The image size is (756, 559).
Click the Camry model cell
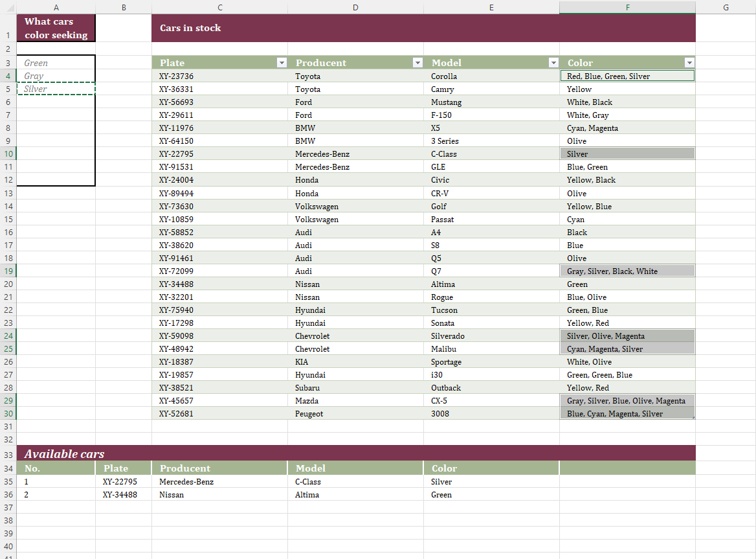pos(491,89)
